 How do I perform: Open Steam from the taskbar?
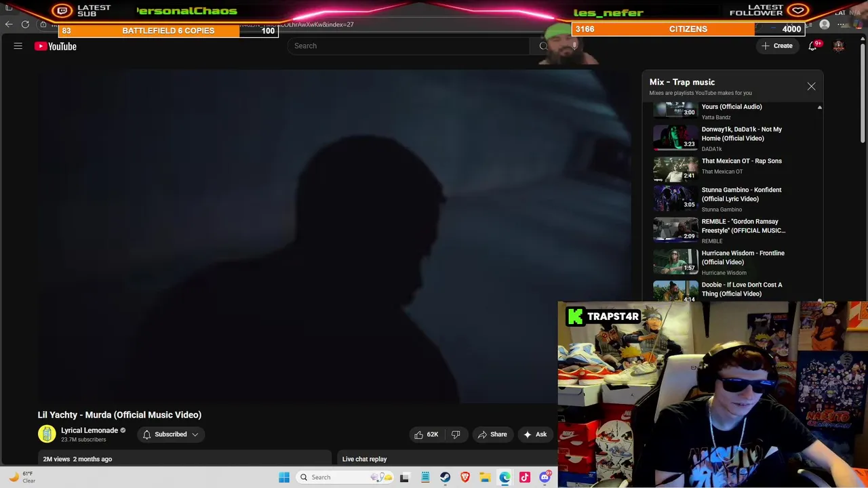445,477
